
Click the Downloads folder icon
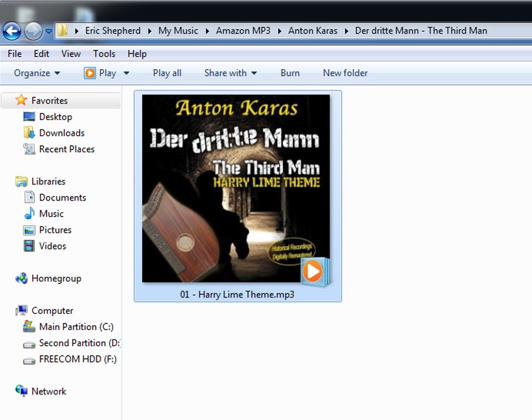tap(29, 133)
